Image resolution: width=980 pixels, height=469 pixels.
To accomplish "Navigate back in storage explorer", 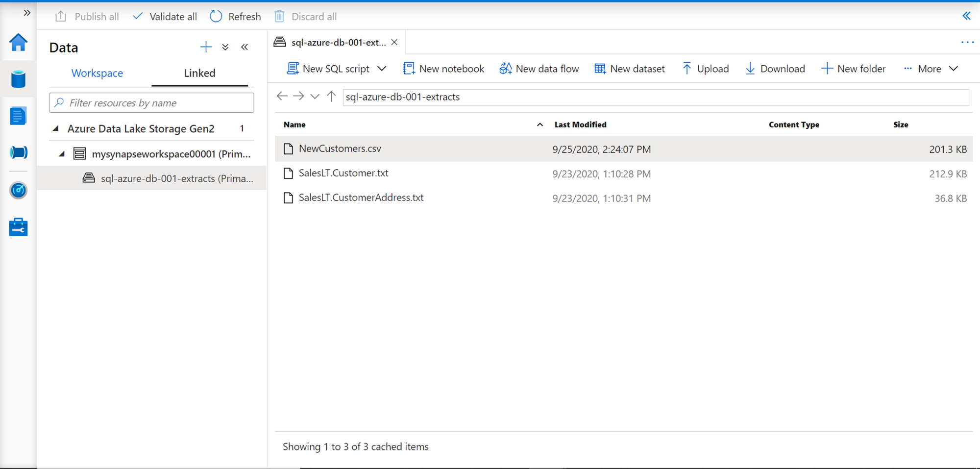I will (282, 97).
